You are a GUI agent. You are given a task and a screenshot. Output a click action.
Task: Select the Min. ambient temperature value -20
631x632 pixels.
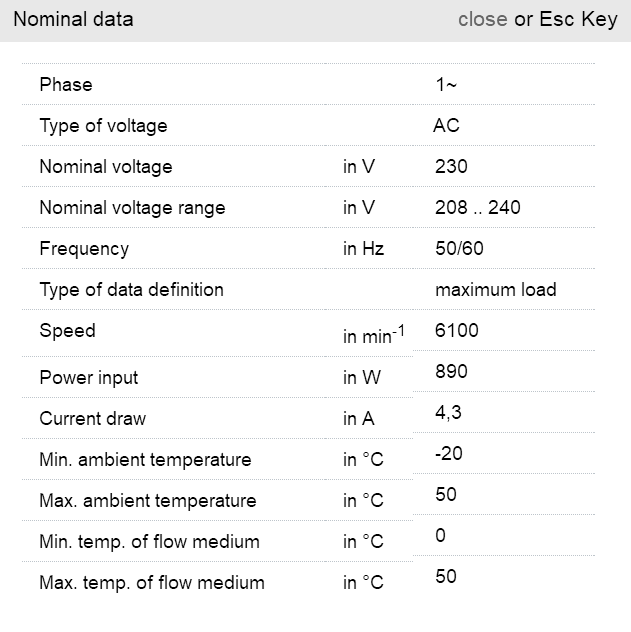[x=450, y=453]
